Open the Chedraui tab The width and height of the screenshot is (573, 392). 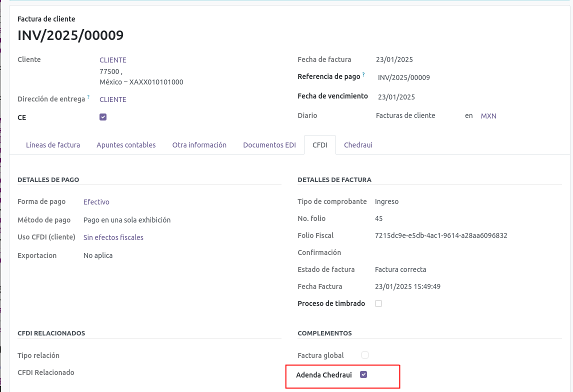[357, 145]
